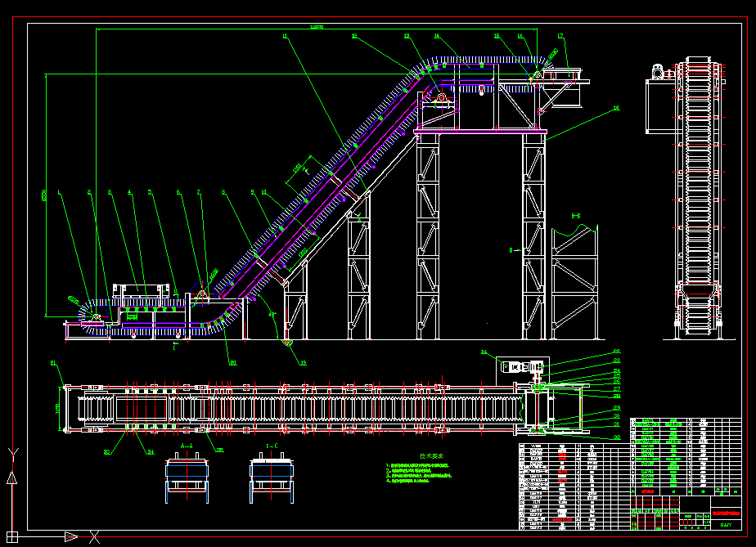Select callout number 18 label
Viewport: 756px width, 547px height.
[616, 108]
